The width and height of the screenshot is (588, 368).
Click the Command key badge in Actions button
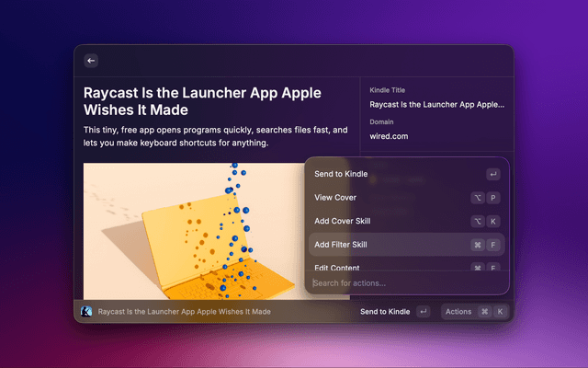[x=484, y=312]
